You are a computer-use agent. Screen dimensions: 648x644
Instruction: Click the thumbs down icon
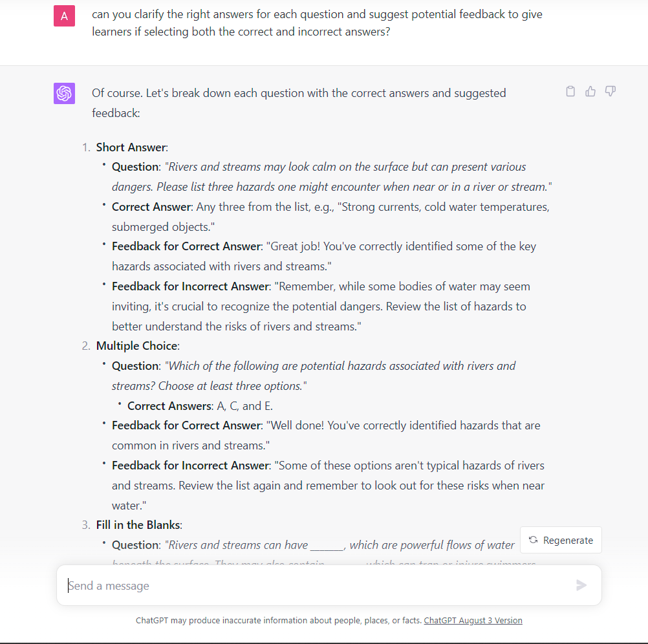(610, 91)
